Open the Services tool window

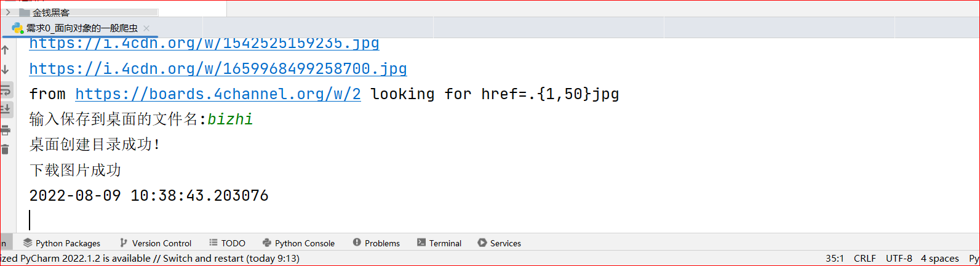499,243
